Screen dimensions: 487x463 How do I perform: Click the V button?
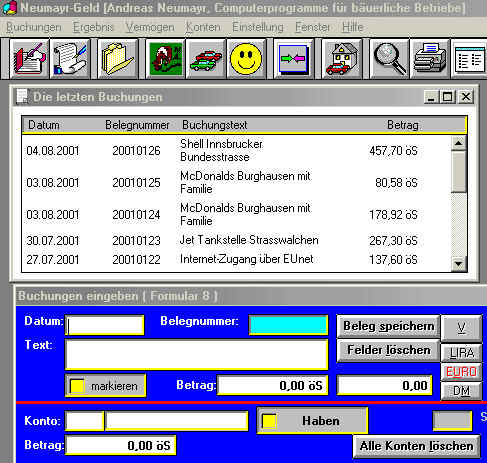461,328
